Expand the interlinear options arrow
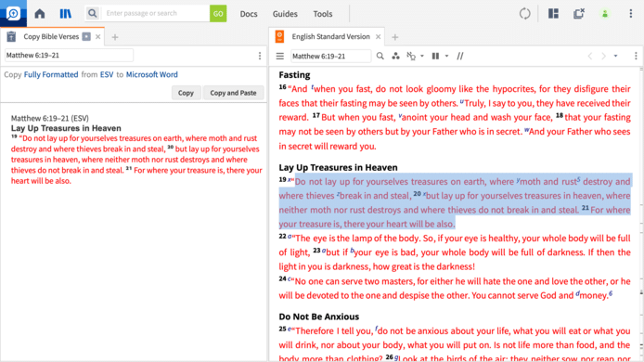Image resolution: width=644 pixels, height=362 pixels. click(422, 57)
